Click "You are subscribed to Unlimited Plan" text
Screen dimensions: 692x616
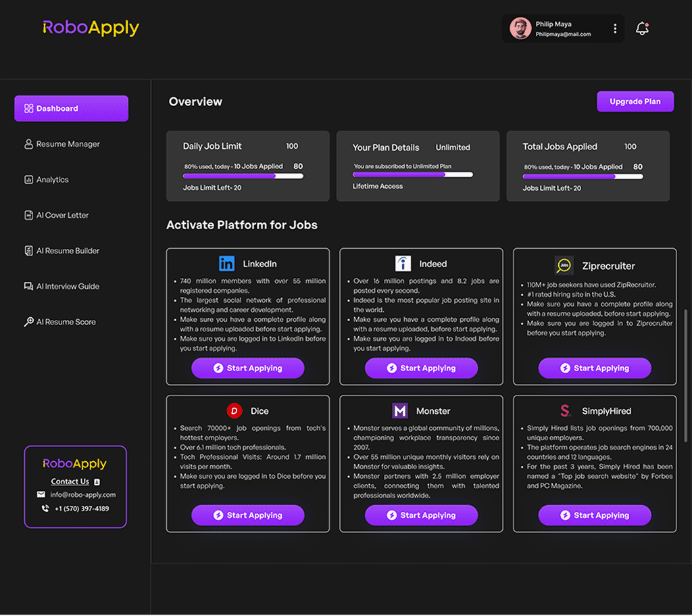(x=403, y=166)
